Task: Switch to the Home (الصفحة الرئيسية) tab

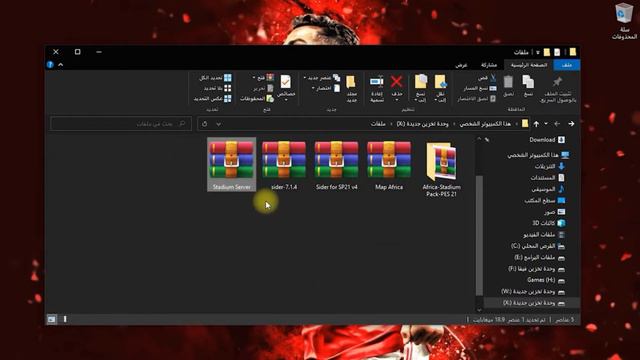Action: 529,65
